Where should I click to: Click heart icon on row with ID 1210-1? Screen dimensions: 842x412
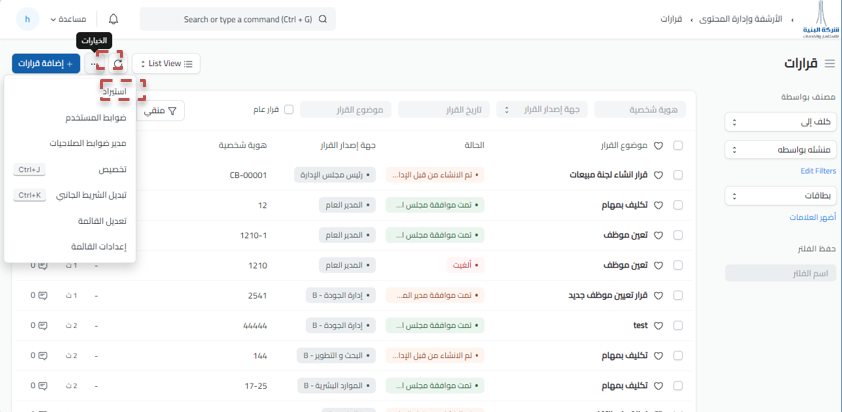click(x=658, y=235)
